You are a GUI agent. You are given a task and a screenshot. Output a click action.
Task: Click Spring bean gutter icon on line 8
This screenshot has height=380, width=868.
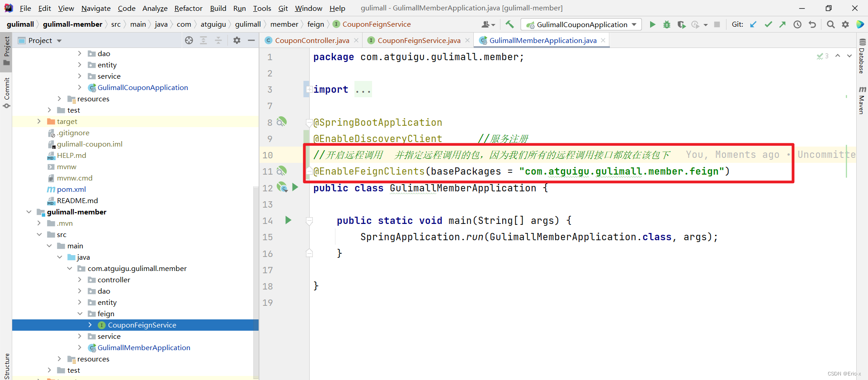(281, 122)
